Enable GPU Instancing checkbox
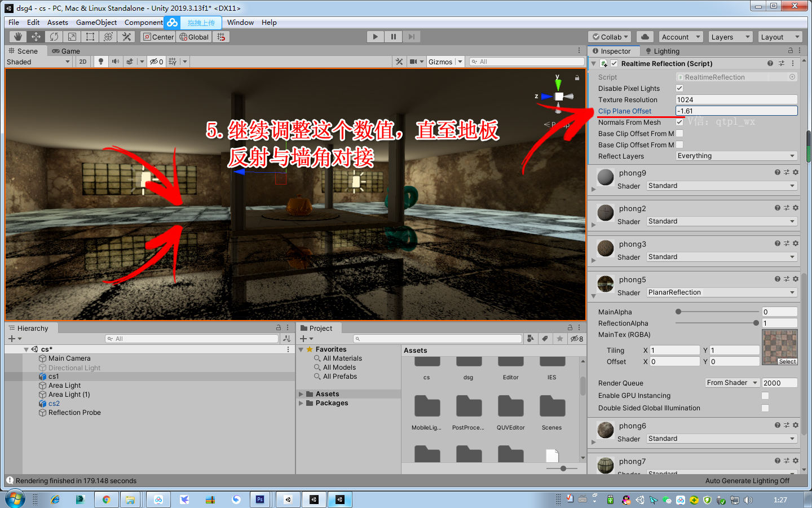Screen dimensions: 812x508 click(765, 396)
